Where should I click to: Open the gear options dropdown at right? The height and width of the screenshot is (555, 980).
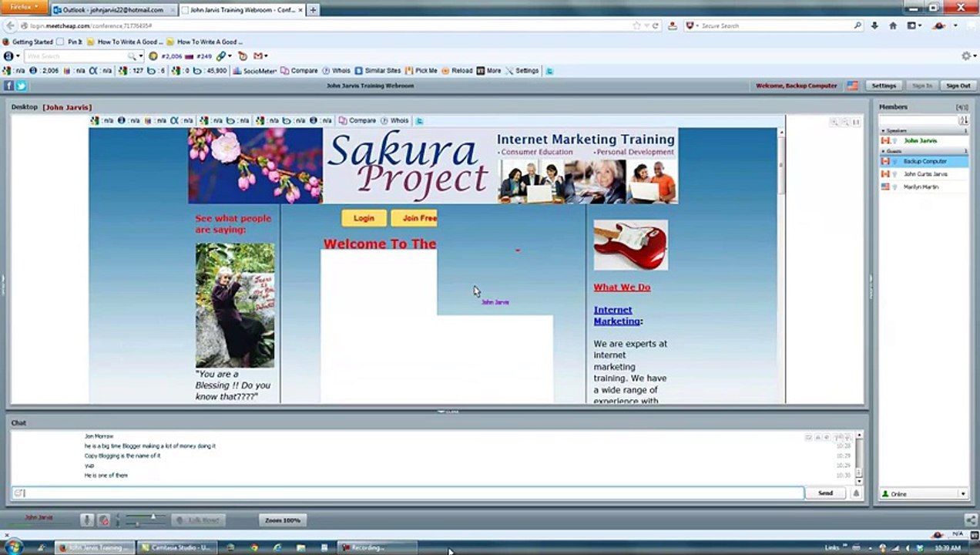968,56
